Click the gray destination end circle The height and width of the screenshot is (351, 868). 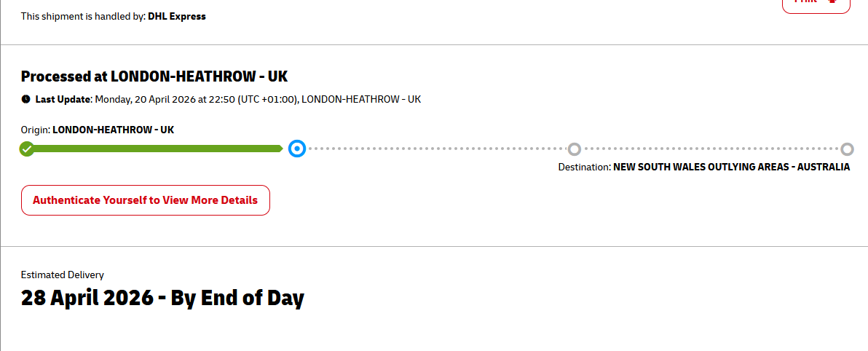click(847, 149)
